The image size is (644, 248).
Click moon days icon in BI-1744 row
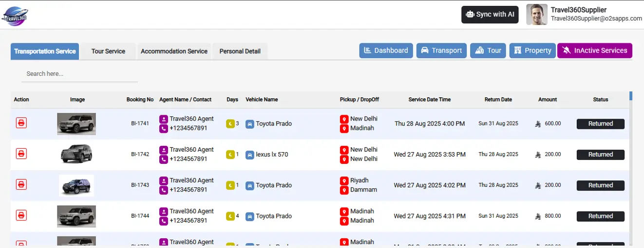pos(230,216)
